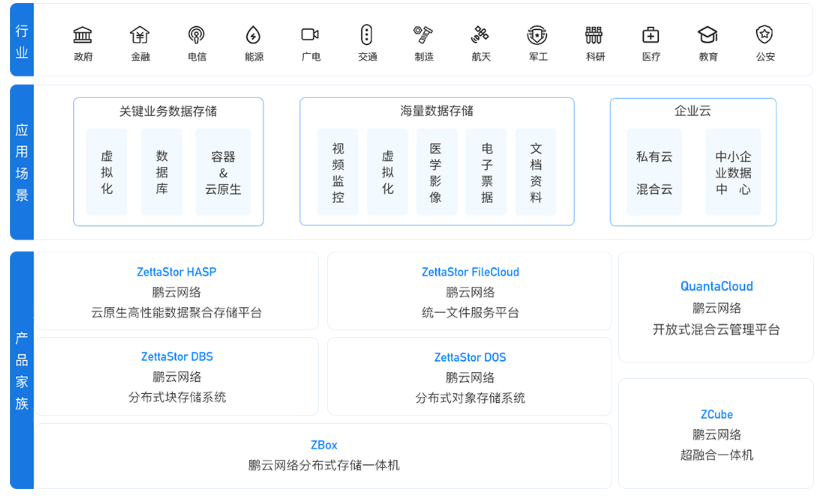Image resolution: width=823 pixels, height=500 pixels.
Task: Click the 关键业务数据存储 heading
Action: pyautogui.click(x=168, y=111)
